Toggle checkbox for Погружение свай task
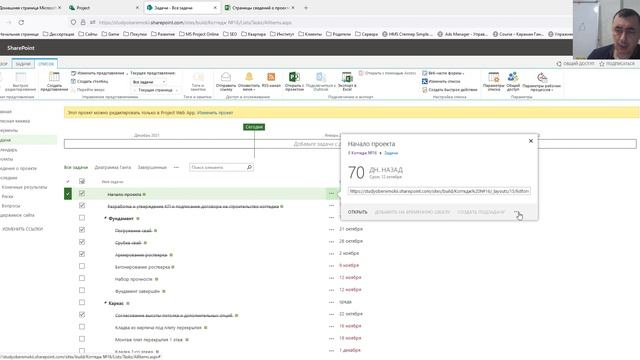640x360 pixels. [x=82, y=230]
